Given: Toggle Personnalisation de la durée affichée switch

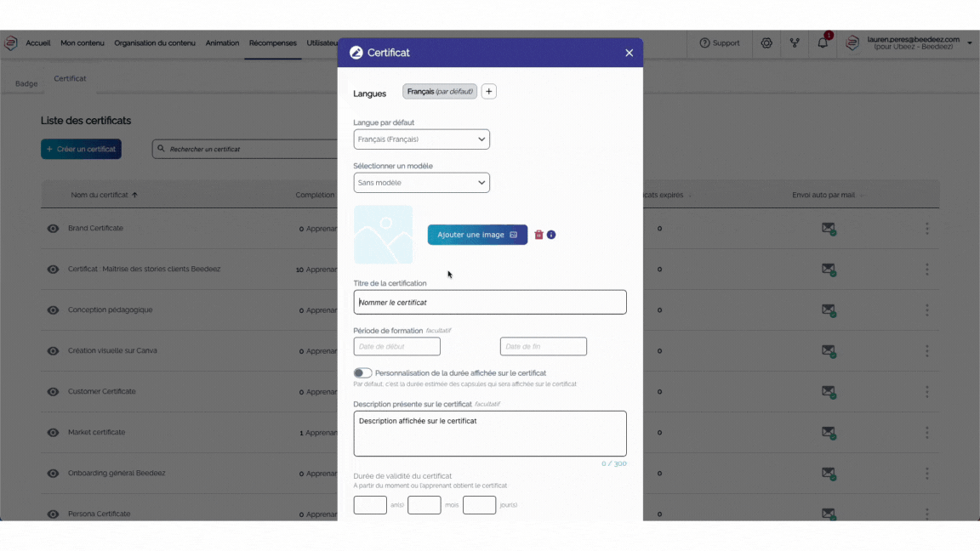Looking at the screenshot, I should [363, 373].
